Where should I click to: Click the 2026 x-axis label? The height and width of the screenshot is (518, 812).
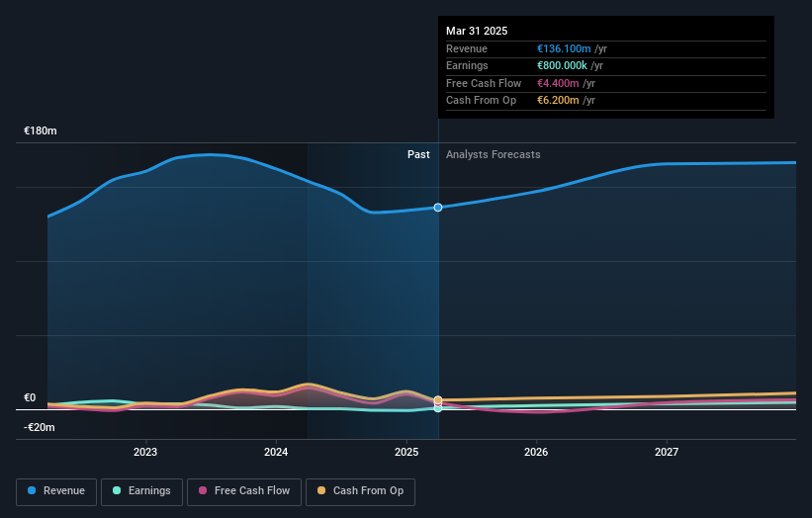(536, 452)
